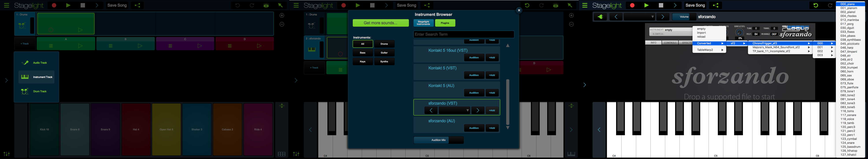Screen dimensions: 868x159
Task: Click the browser list scroll-down arrow
Action: [508, 128]
